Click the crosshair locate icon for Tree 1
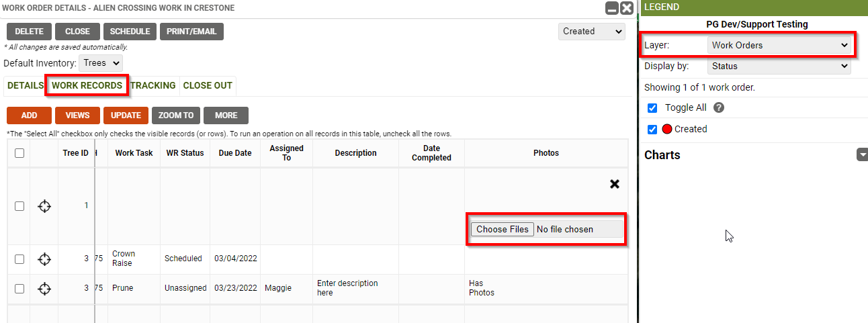Image resolution: width=868 pixels, height=323 pixels. coord(44,206)
